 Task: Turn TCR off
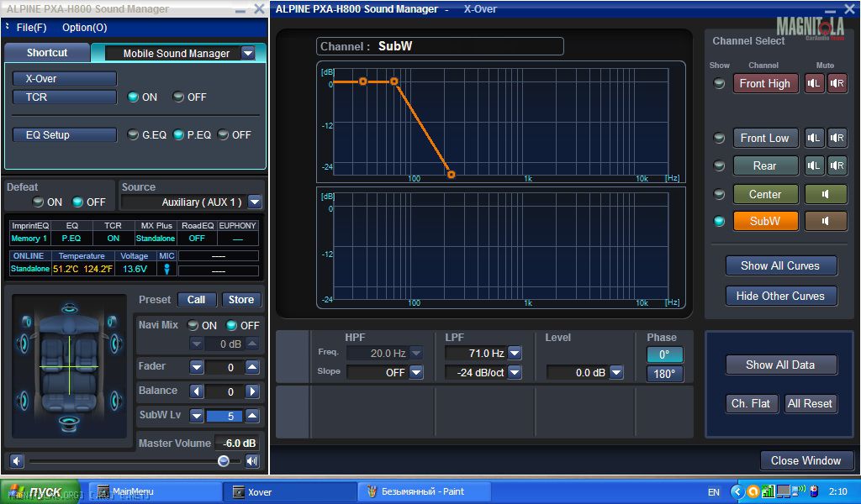click(x=178, y=97)
